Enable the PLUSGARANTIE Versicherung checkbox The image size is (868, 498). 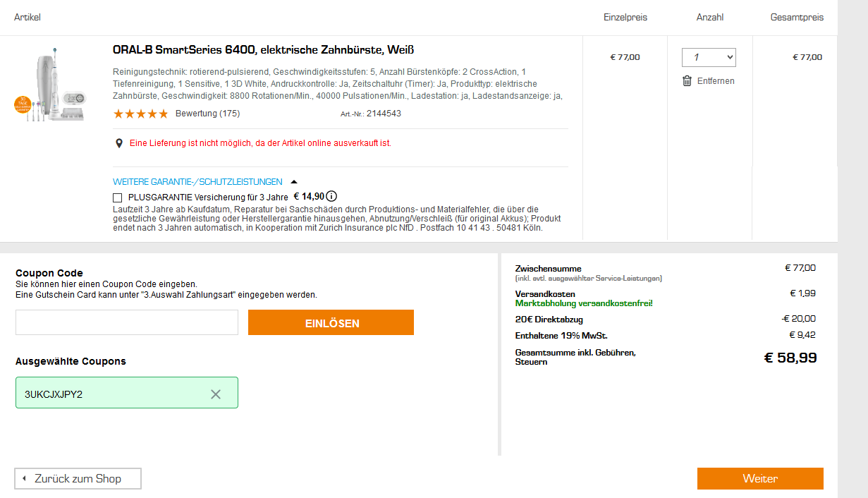point(118,198)
